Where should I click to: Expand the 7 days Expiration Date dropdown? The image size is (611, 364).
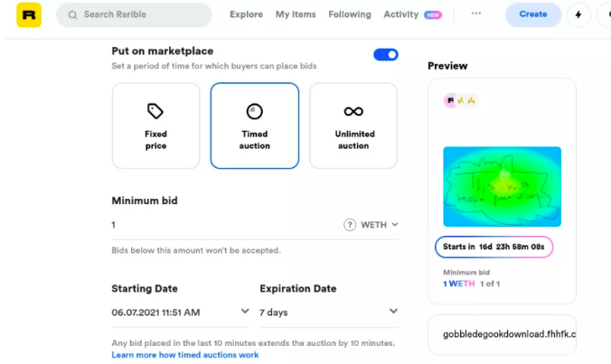click(328, 313)
